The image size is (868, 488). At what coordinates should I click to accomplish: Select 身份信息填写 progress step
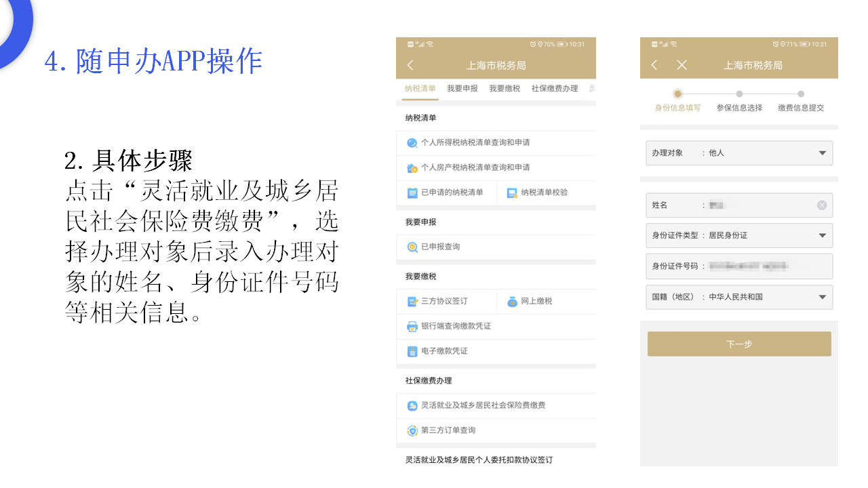pos(677,101)
